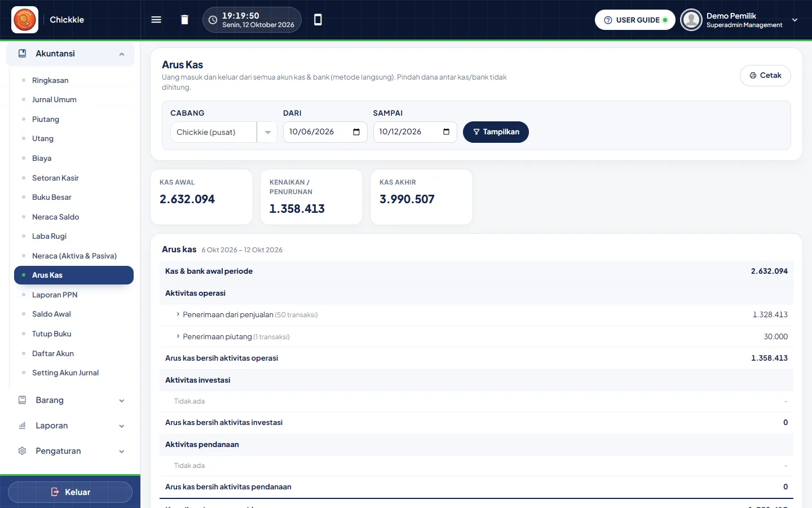Open the User Guide button

click(635, 20)
